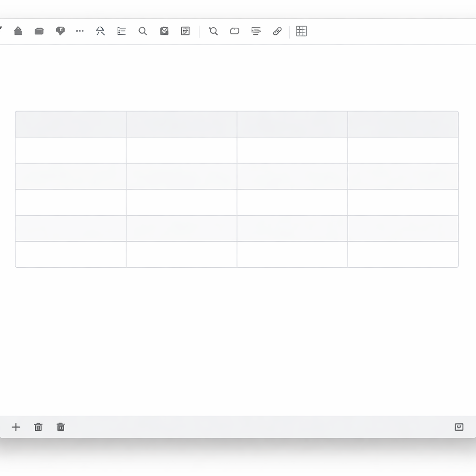Toggle the checkmark box toolbar icon
Viewport: 476px width, 476px height.
click(164, 31)
